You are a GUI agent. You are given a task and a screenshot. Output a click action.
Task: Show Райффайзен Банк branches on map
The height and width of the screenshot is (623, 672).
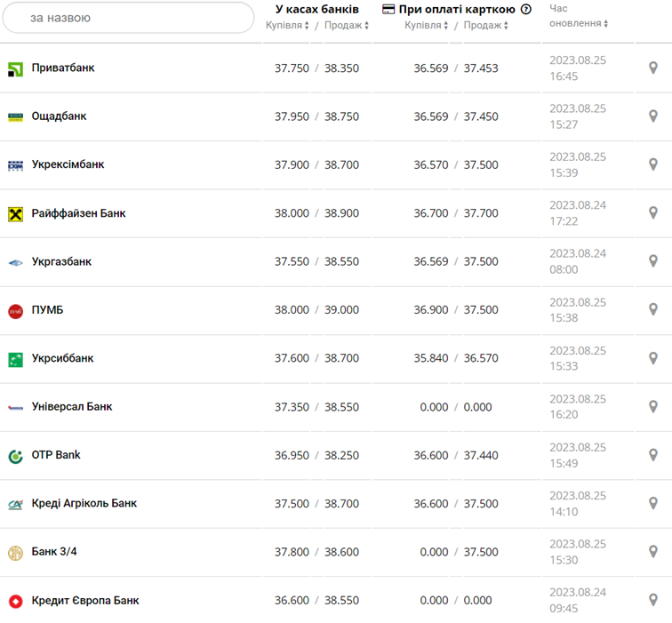tap(652, 213)
